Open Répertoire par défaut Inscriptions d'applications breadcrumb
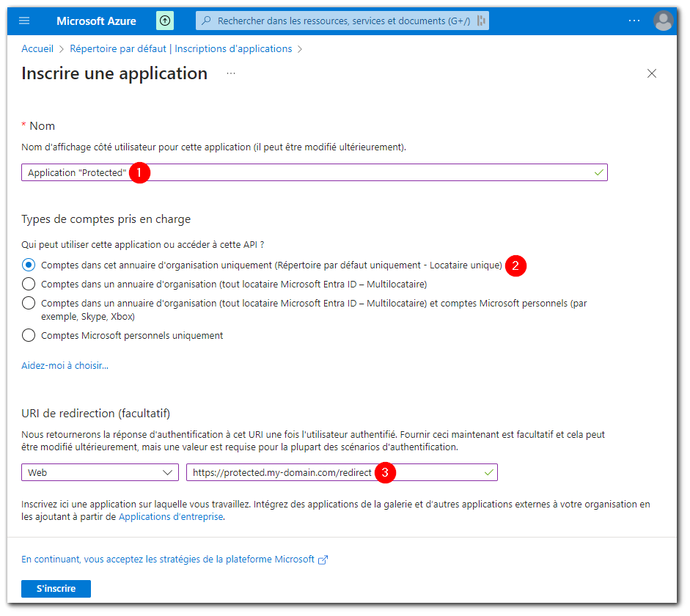This screenshot has height=616, width=690. (x=181, y=49)
